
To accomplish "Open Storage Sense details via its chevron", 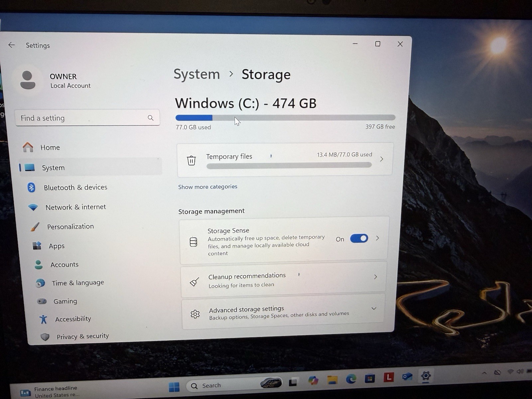I will pyautogui.click(x=377, y=238).
